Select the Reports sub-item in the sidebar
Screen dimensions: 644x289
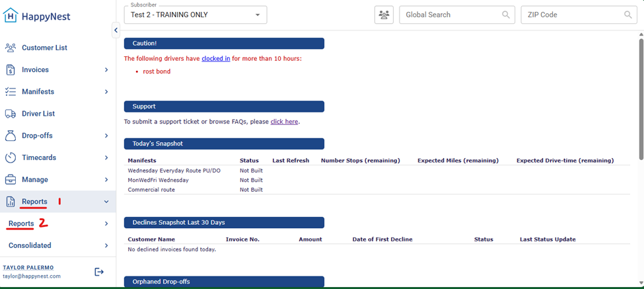pyautogui.click(x=21, y=224)
